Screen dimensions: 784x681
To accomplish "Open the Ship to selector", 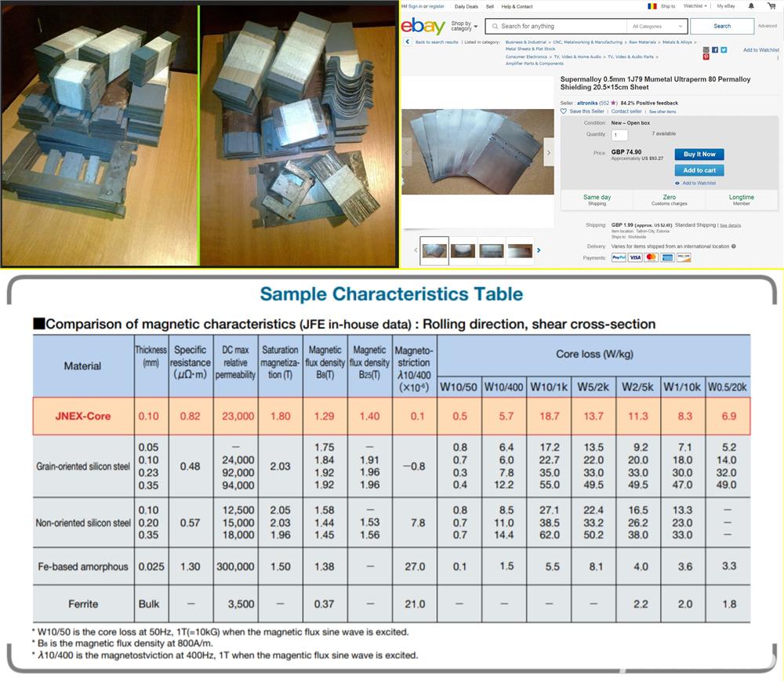I will coord(666,6).
